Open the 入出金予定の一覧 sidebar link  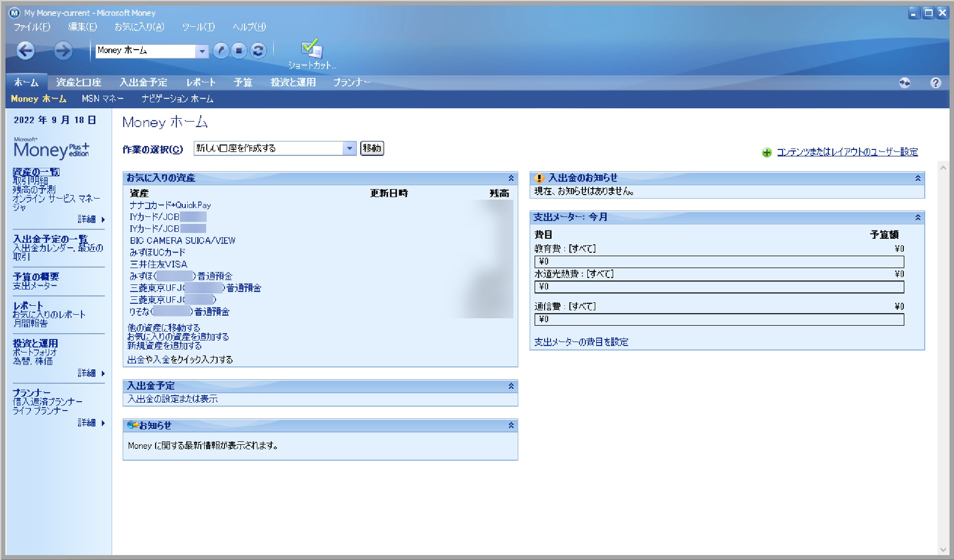click(x=50, y=239)
